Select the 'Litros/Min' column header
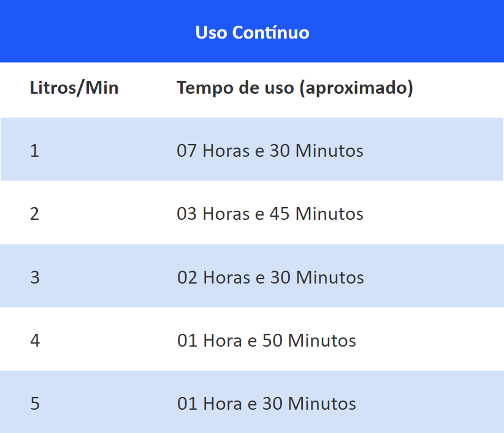Viewport: 504px width, 433px height. point(74,88)
